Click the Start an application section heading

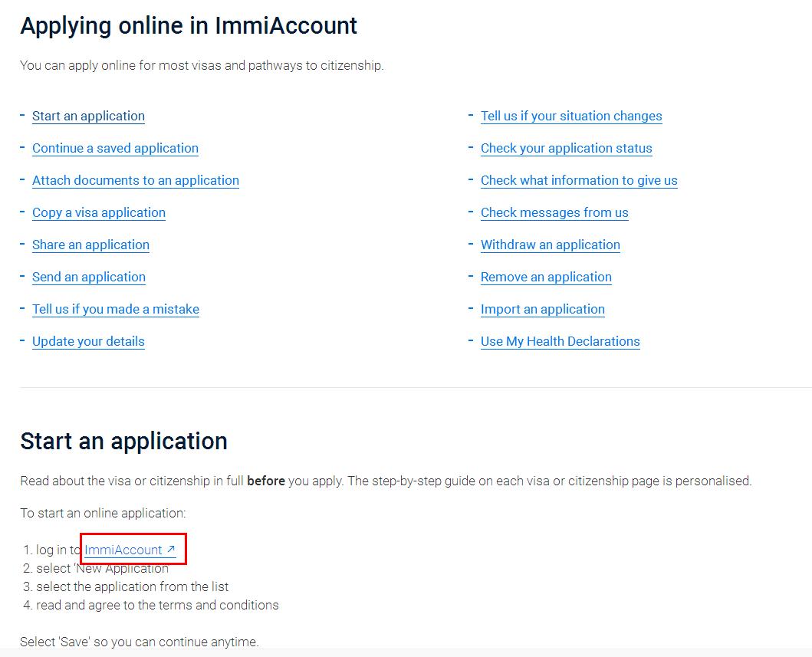click(123, 441)
